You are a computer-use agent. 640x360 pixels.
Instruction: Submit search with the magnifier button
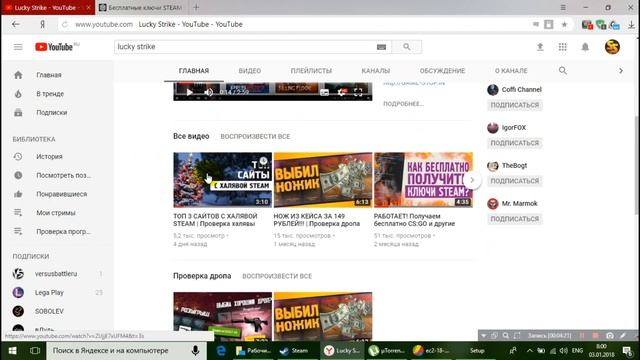pyautogui.click(x=407, y=47)
